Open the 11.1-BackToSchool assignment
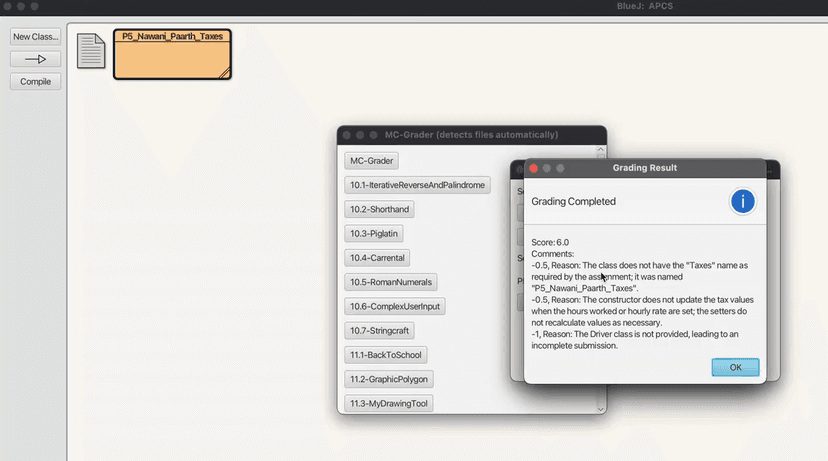Viewport: 828px width, 461px height. 383,355
